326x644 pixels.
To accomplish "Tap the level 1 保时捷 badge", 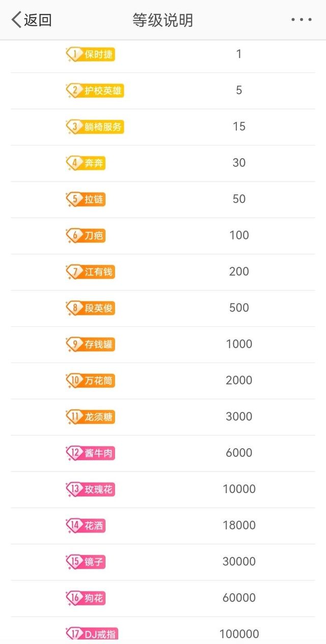I will tap(91, 54).
